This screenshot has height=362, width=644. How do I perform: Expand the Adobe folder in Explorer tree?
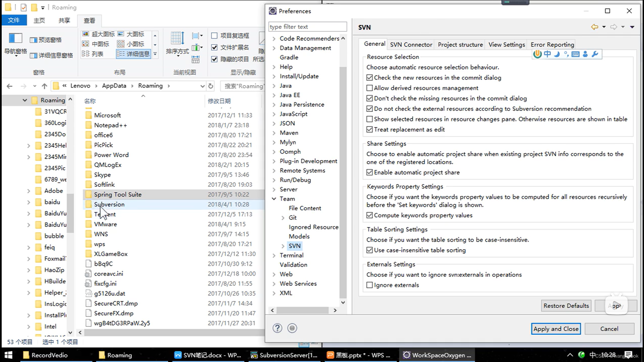pyautogui.click(x=29, y=191)
